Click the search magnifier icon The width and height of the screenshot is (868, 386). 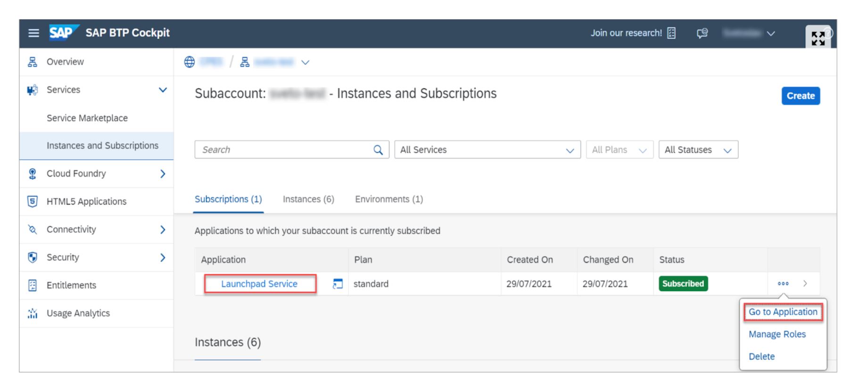click(x=378, y=150)
